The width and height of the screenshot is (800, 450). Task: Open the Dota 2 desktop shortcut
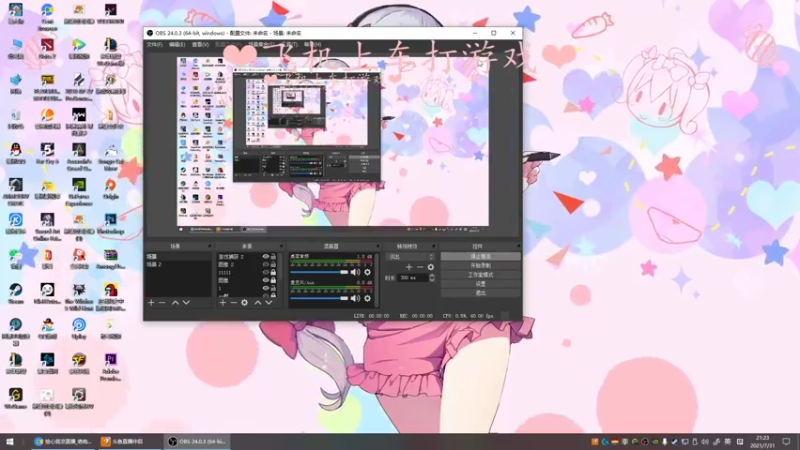tap(47, 48)
